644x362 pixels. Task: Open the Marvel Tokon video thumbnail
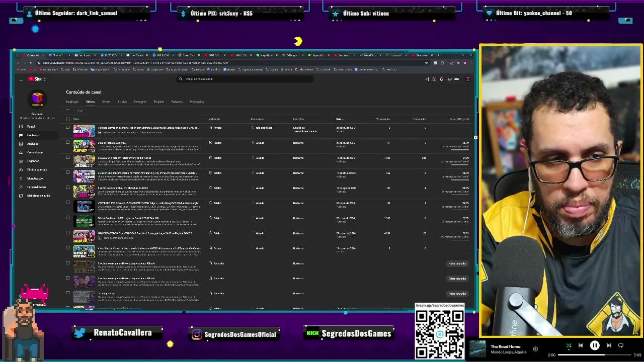84,131
